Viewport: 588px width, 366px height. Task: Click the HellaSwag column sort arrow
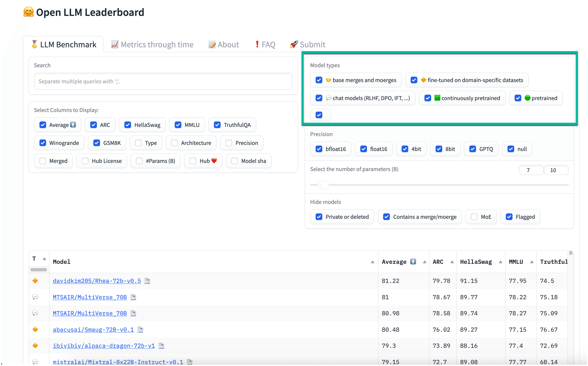(x=501, y=262)
